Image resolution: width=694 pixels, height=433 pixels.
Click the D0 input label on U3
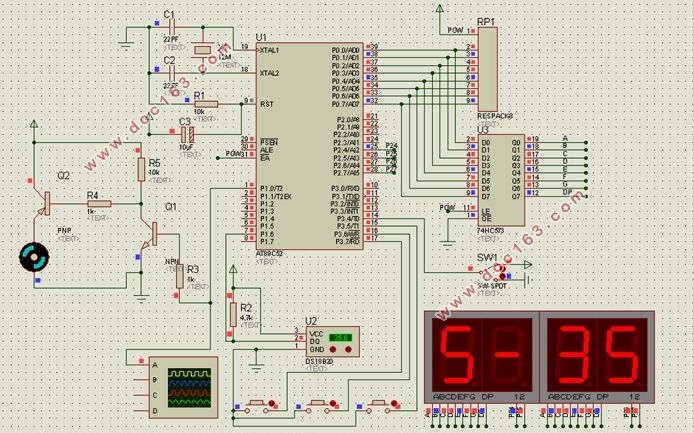tap(486, 143)
